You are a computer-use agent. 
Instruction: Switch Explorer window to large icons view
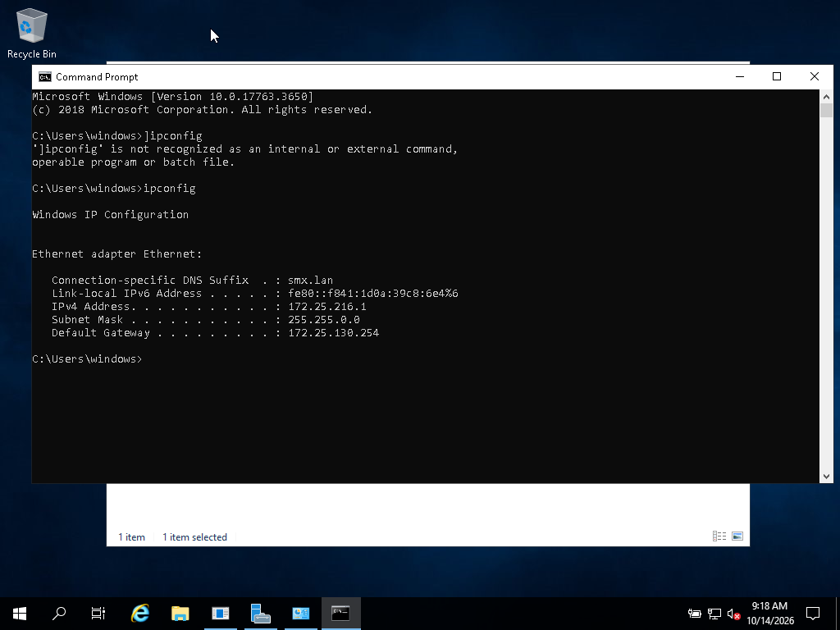click(x=737, y=536)
